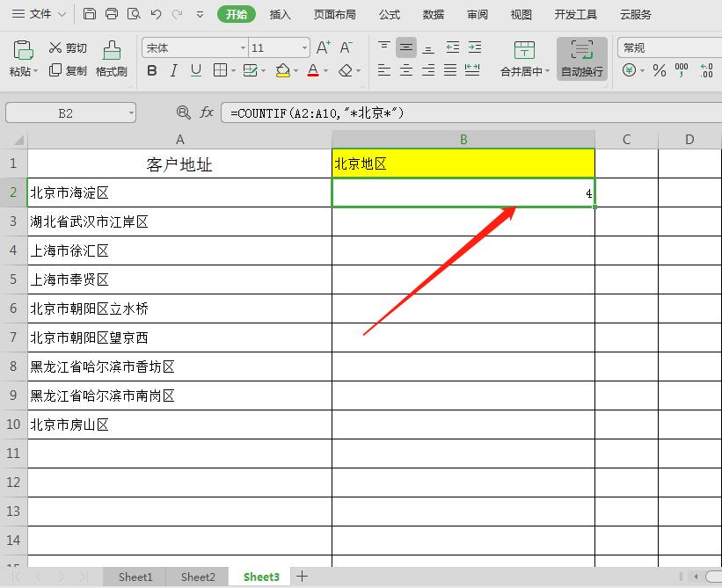Screen dimensions: 722x588
Task: Click the magnifier zoom icon near formula bar
Action: click(182, 112)
